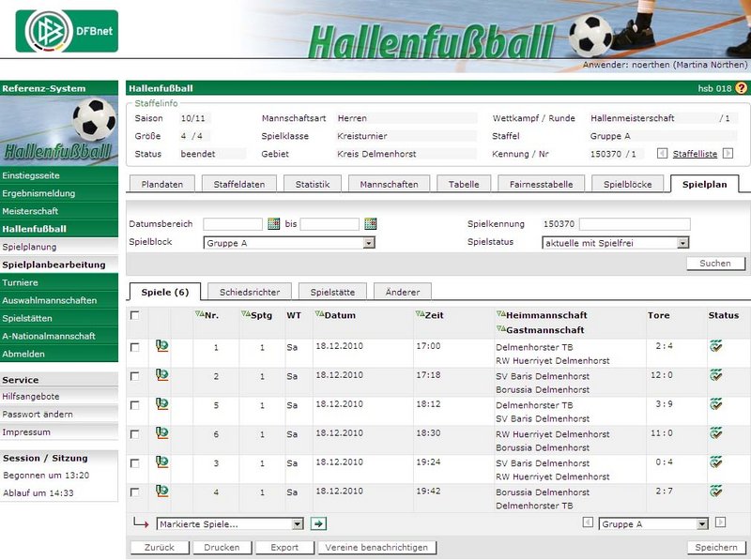Open the Schiedsrichter sub-tab
The width and height of the screenshot is (751, 560).
pos(250,293)
